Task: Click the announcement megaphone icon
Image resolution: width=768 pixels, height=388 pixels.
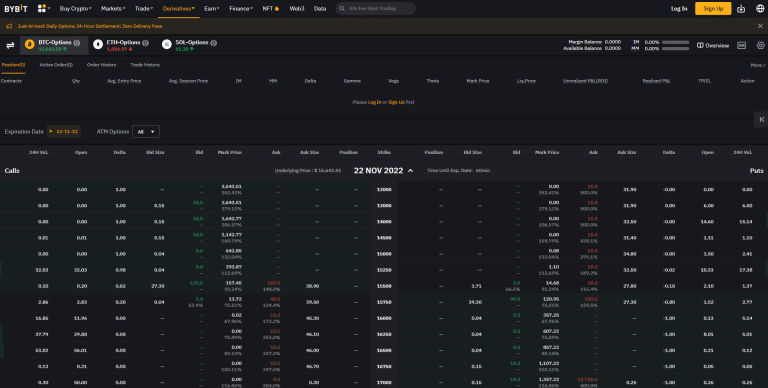Action: [9, 26]
